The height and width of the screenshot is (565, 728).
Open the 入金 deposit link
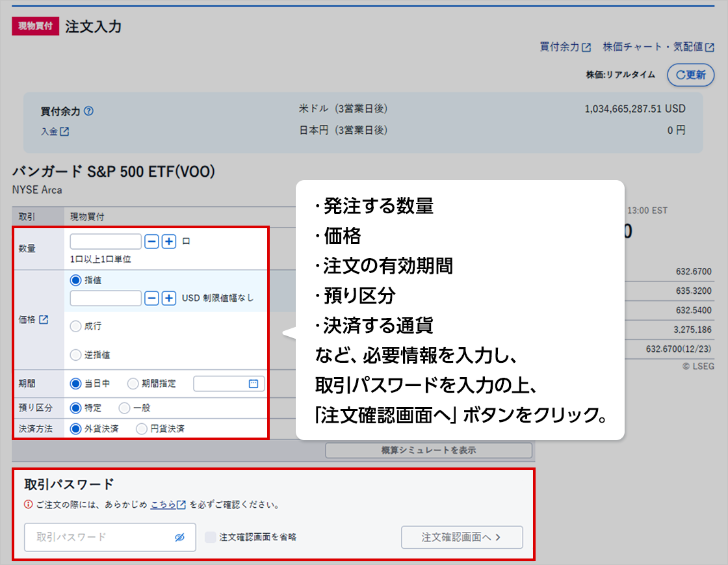click(x=55, y=131)
